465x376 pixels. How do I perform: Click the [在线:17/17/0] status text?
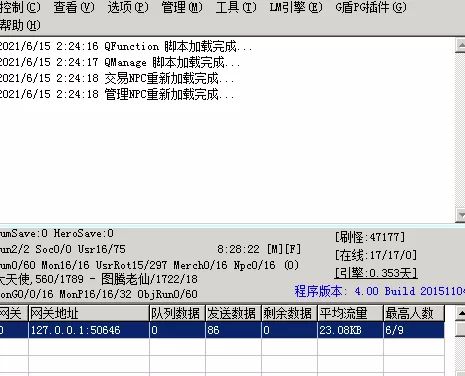(376, 255)
